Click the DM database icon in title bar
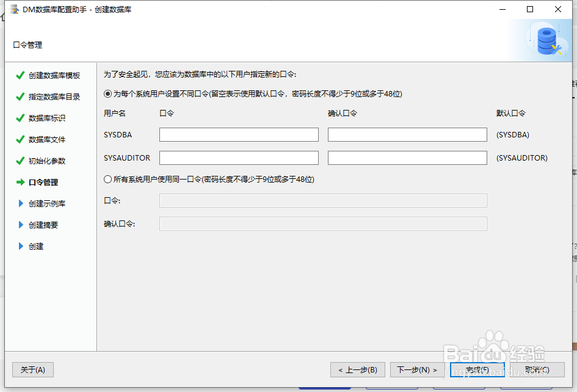 (x=14, y=9)
